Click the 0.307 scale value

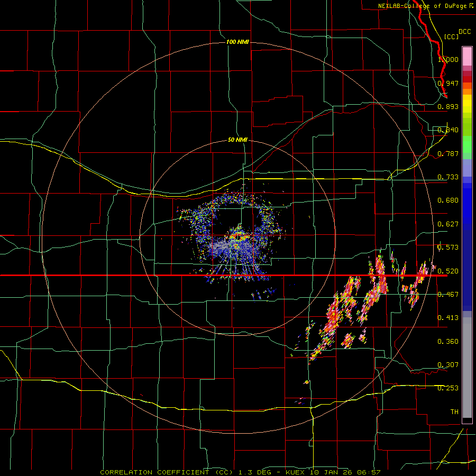(448, 365)
